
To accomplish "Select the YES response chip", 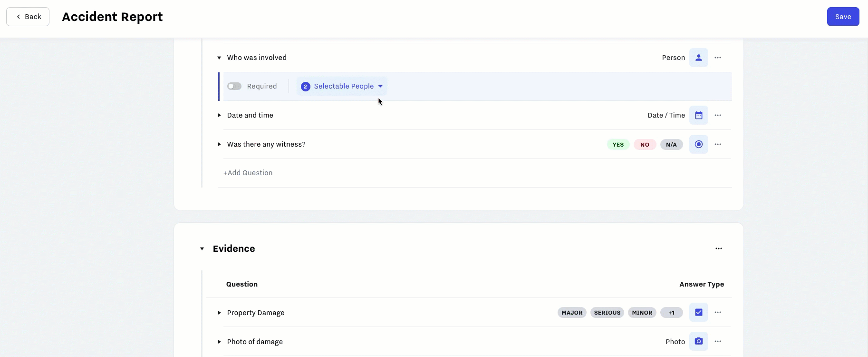I will (x=618, y=145).
